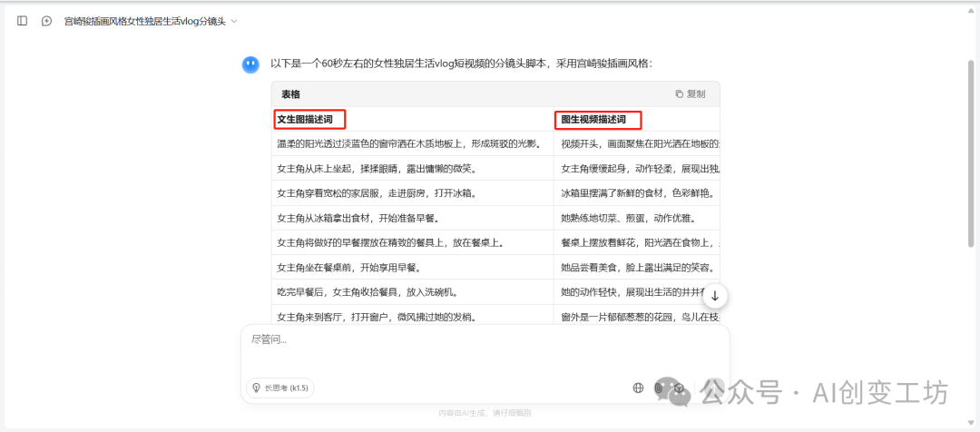The width and height of the screenshot is (980, 432).
Task: Open the conversation title dropdown chevron
Action: (234, 21)
